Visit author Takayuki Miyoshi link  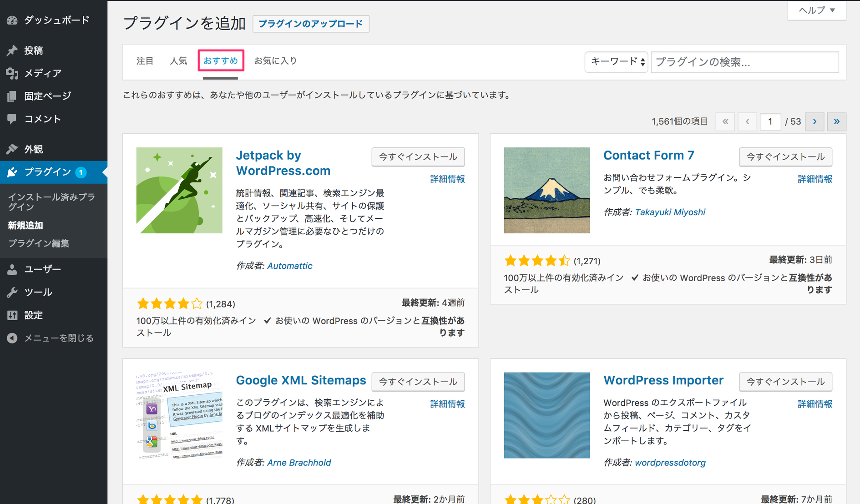click(x=670, y=212)
